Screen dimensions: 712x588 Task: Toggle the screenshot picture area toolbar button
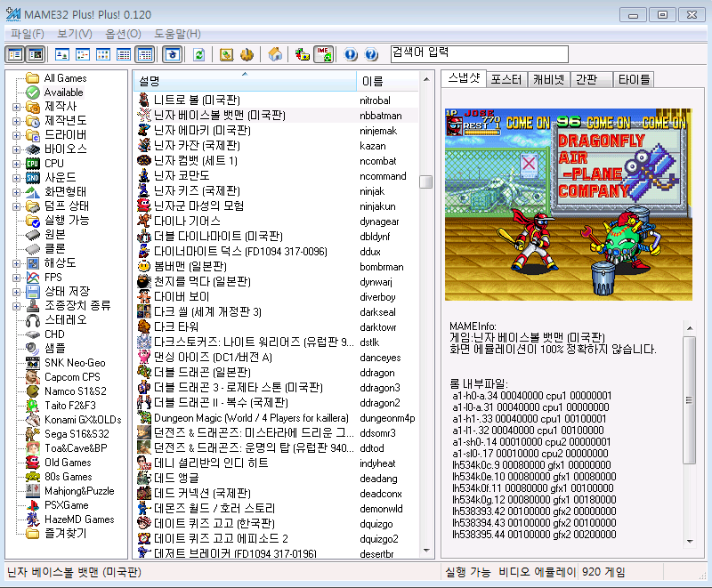coord(36,55)
